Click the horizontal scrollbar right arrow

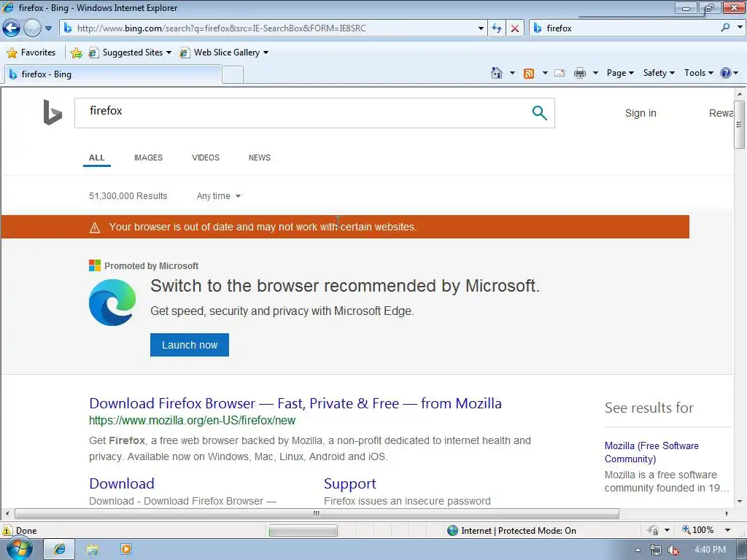point(727,514)
